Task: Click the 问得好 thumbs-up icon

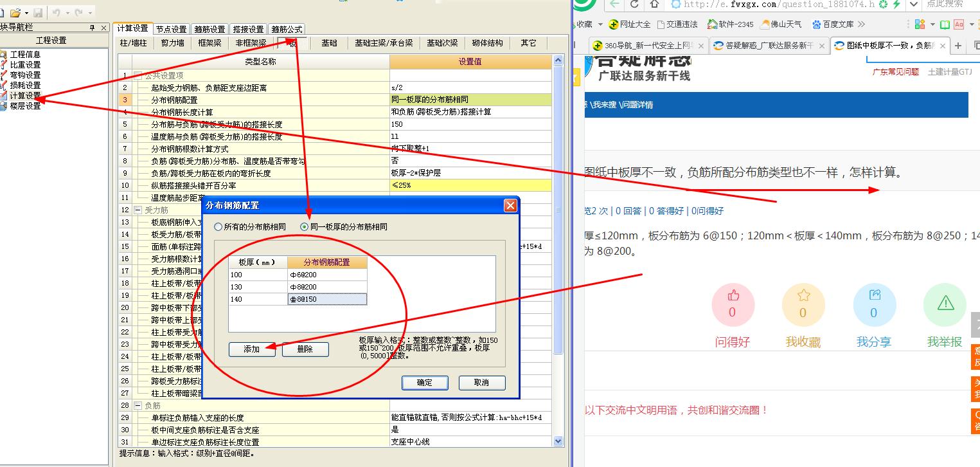Action: click(733, 296)
